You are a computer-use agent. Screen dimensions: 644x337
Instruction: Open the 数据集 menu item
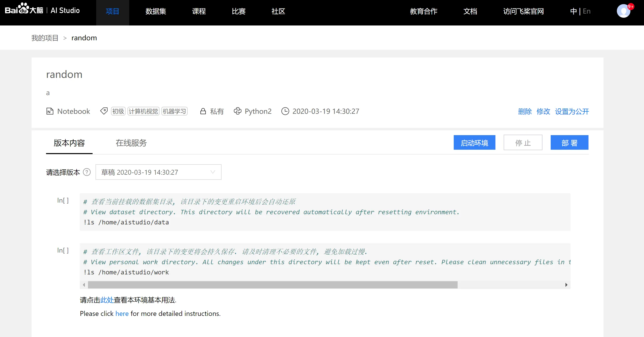click(x=156, y=11)
